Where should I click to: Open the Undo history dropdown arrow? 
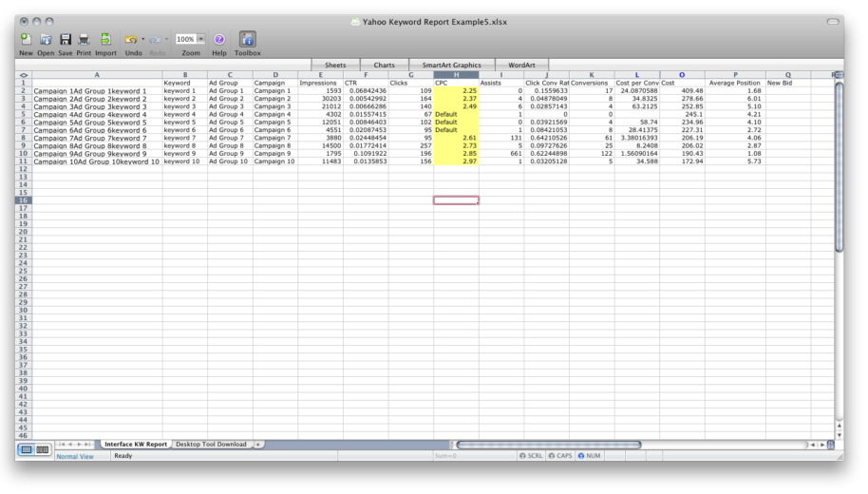pyautogui.click(x=142, y=39)
